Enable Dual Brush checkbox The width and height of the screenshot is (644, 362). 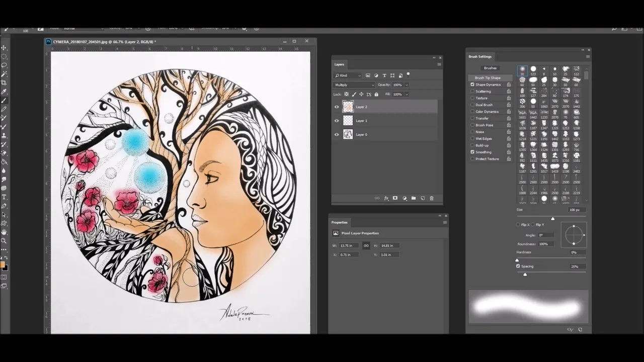[x=472, y=105]
